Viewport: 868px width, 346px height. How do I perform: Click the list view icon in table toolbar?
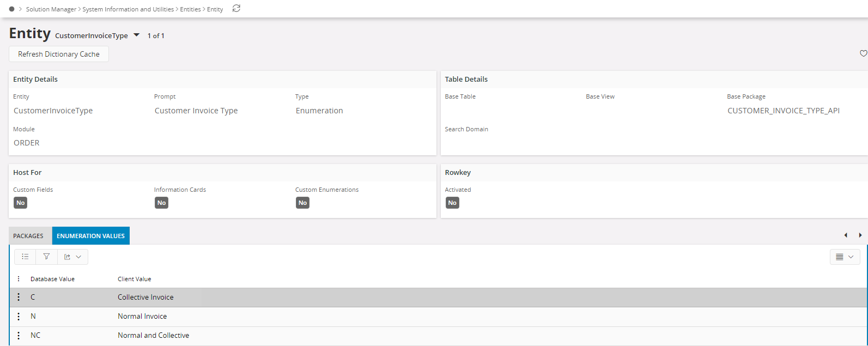click(25, 257)
